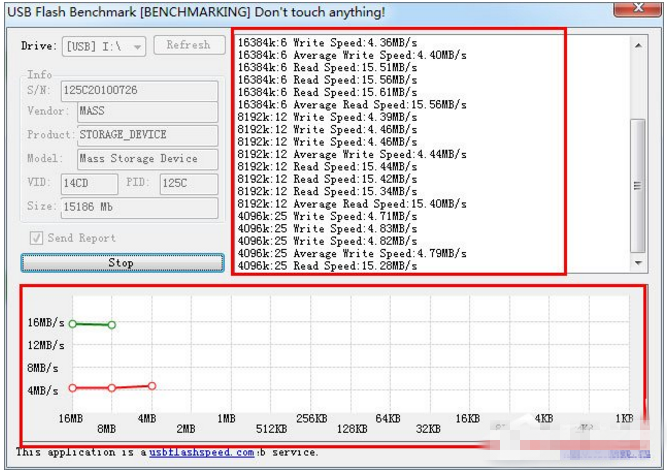Toggle the Send Report checkbox
Image resolution: width=667 pixels, height=472 pixels.
coord(36,238)
